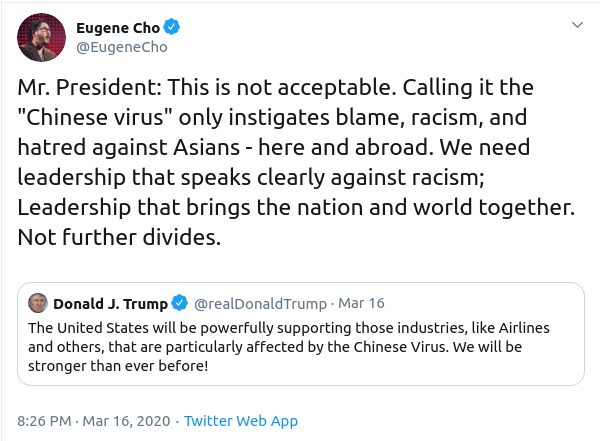
Task: Click the verified badge beside Donald J. Trump
Action: tap(180, 303)
